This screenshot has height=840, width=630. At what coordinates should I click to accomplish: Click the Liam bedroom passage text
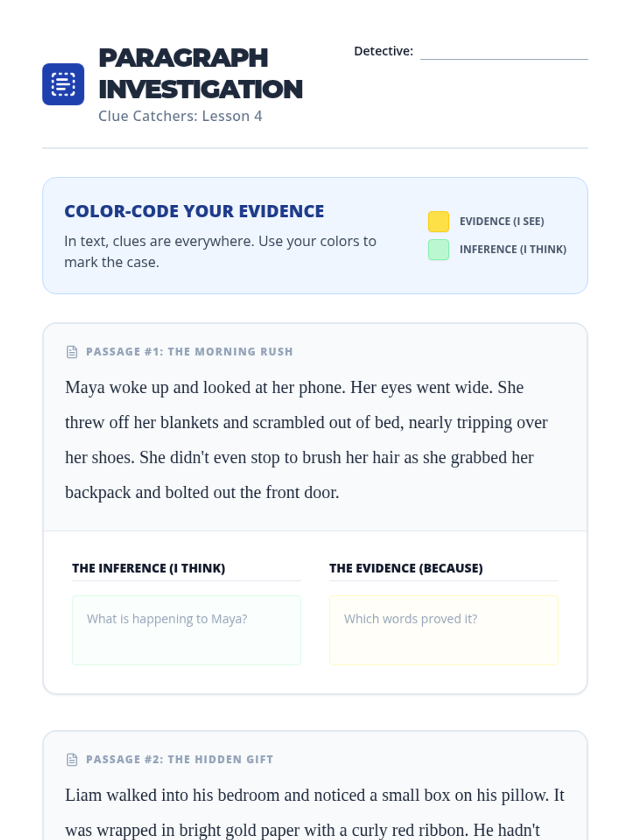point(314,812)
